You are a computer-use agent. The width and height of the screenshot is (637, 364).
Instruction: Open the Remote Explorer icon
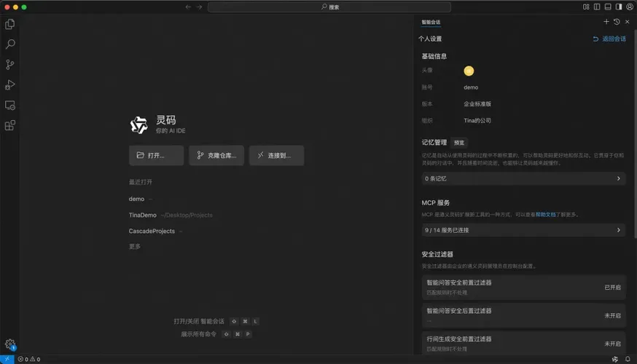(x=10, y=106)
